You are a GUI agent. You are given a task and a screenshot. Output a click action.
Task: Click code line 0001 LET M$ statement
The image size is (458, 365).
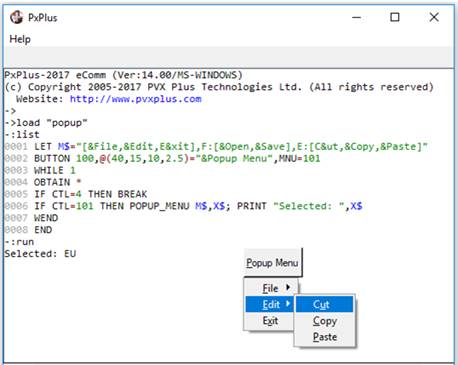tap(216, 146)
